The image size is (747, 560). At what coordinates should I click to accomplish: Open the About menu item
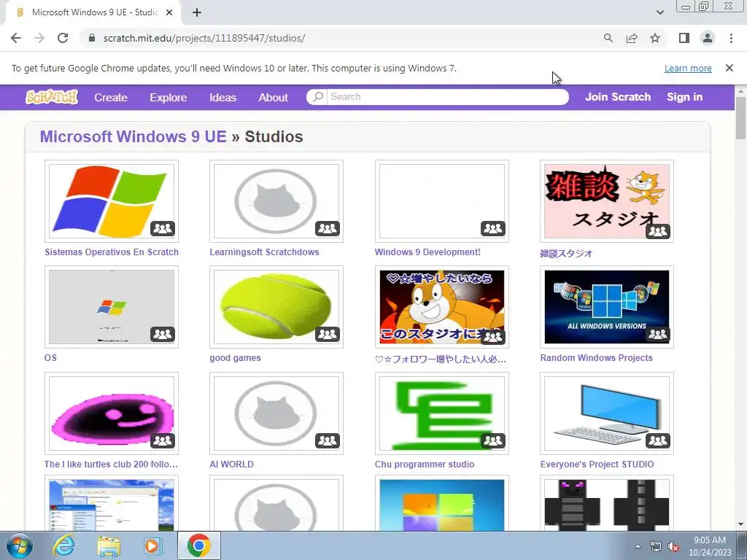coord(273,98)
